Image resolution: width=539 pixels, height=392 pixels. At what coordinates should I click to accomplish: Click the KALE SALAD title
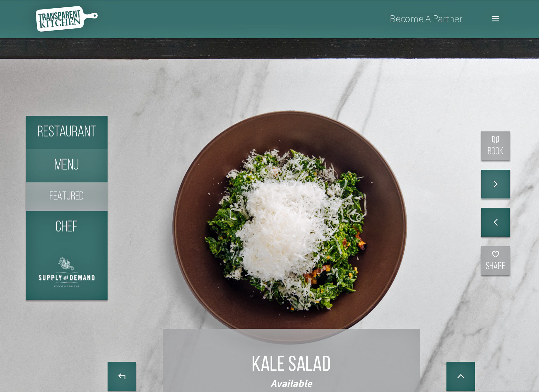tap(291, 364)
